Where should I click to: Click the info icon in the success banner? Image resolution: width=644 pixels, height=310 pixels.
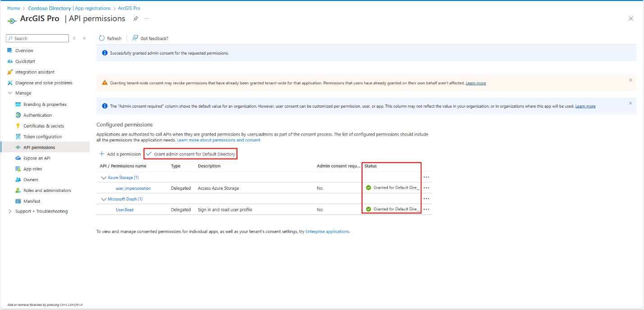tap(105, 53)
